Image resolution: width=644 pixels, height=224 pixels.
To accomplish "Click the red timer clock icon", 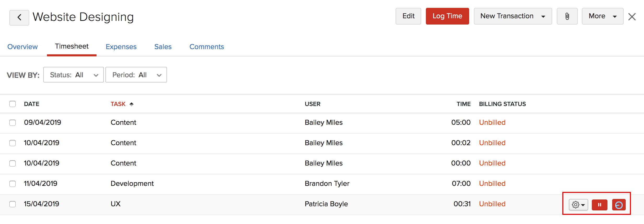I will tap(619, 205).
